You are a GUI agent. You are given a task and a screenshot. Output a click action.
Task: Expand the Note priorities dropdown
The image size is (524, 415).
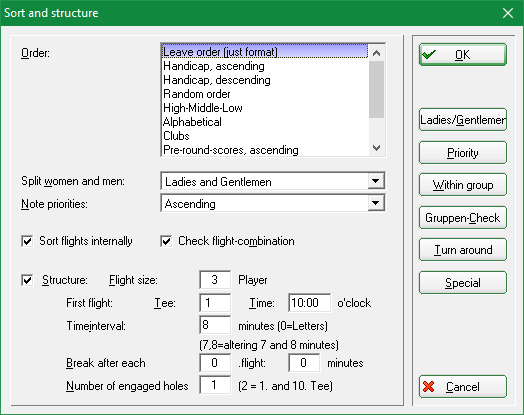(x=376, y=203)
